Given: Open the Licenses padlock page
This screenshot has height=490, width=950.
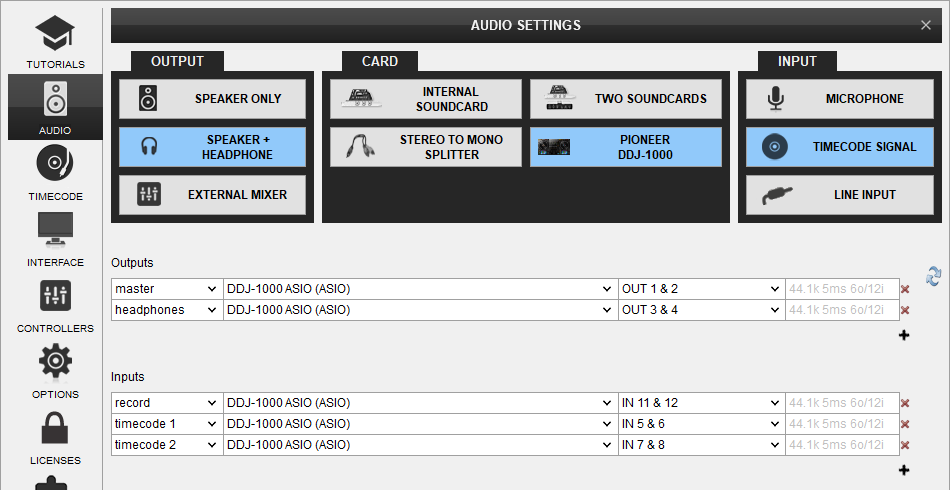Looking at the screenshot, I should click(x=55, y=436).
